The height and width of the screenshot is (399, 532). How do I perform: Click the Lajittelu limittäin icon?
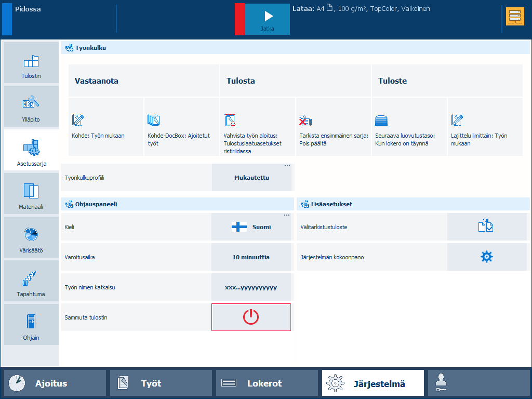pos(457,120)
